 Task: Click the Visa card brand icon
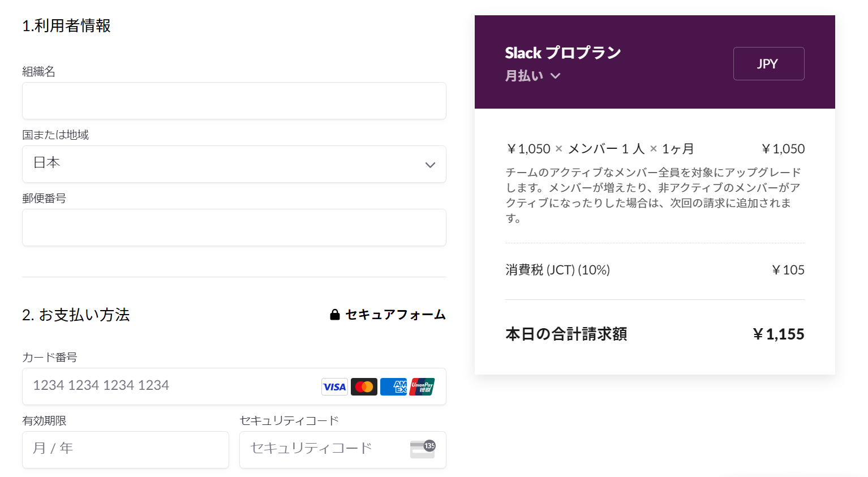[334, 386]
